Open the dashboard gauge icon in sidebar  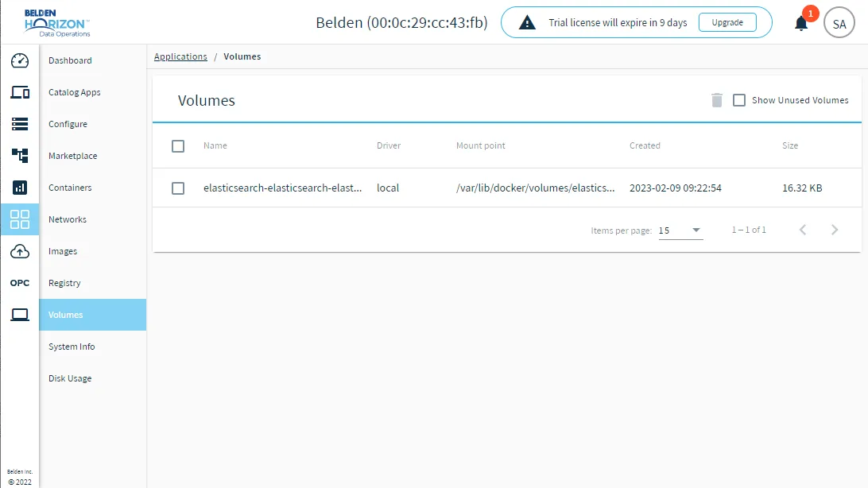(20, 61)
